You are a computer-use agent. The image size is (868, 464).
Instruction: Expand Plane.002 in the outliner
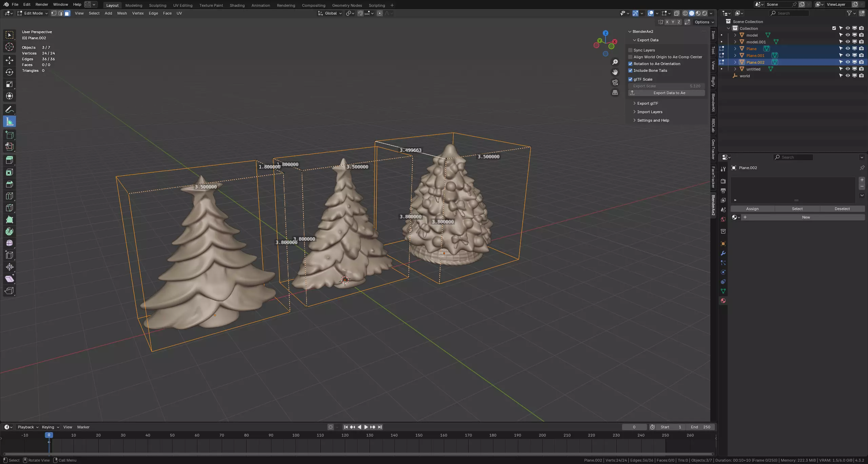coord(735,62)
